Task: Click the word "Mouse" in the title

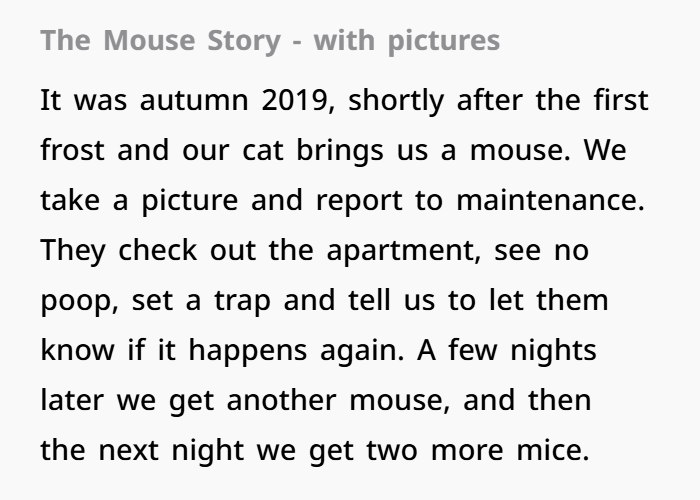Action: (x=149, y=40)
